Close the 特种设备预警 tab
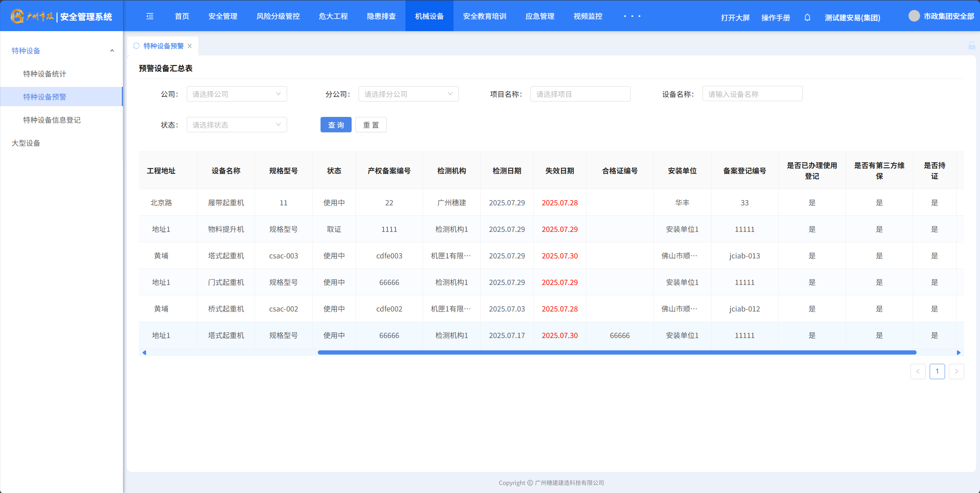The height and width of the screenshot is (493, 980). (190, 46)
